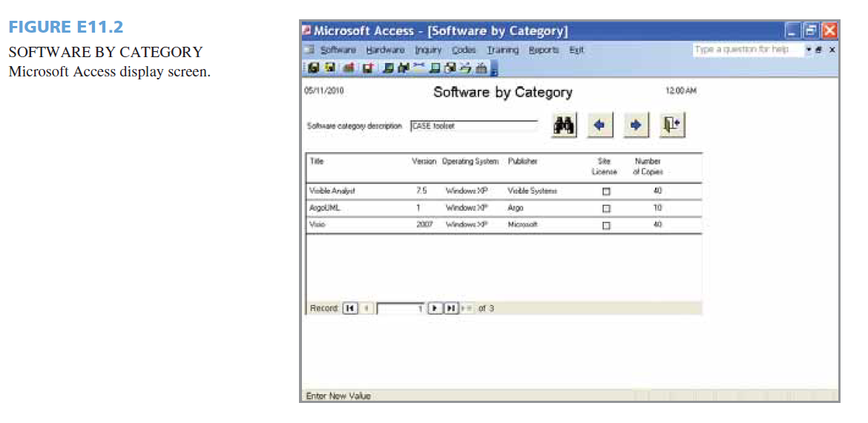This screenshot has height=423, width=868.
Task: Click the Microsoft Access title bar icon
Action: click(306, 31)
